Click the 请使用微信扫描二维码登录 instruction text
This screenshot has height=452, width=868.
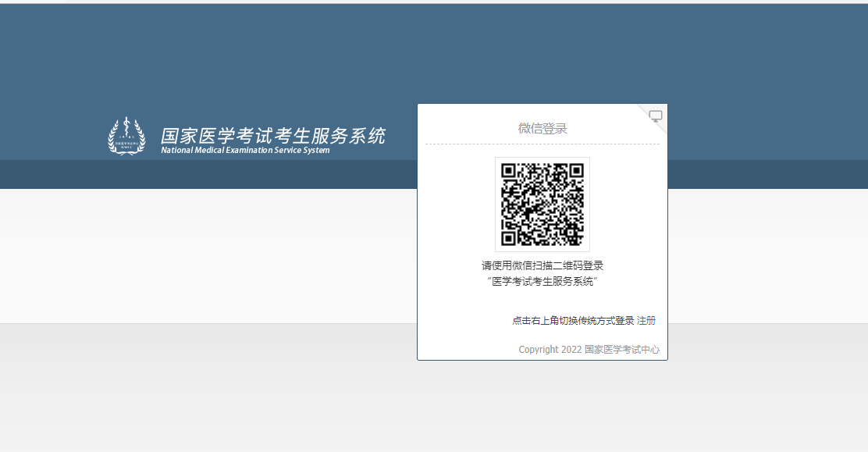[542, 265]
